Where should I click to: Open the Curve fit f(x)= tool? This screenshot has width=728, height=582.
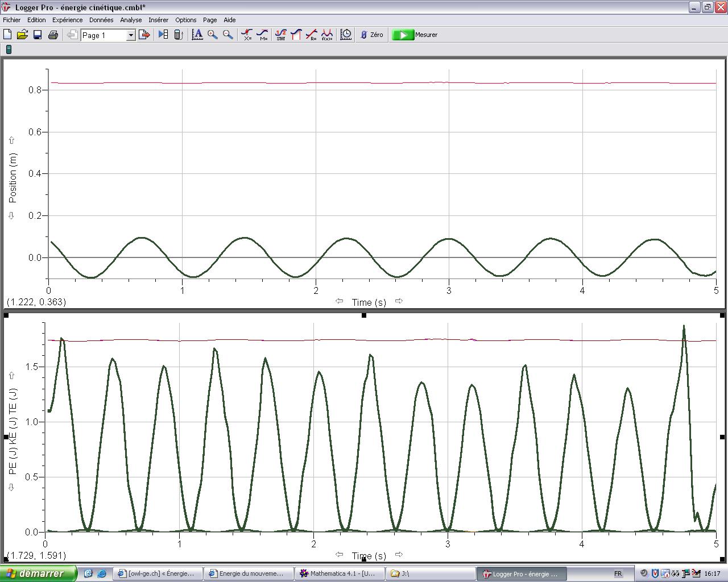click(327, 35)
